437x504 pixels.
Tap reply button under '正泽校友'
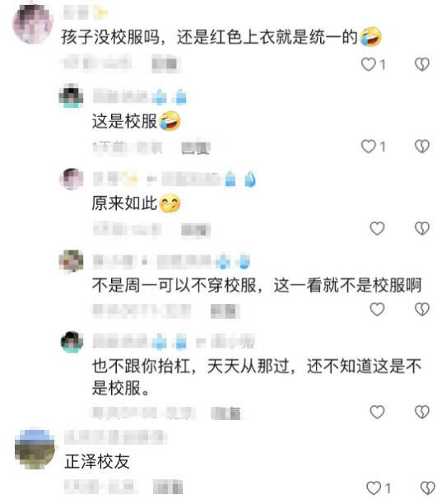168,487
